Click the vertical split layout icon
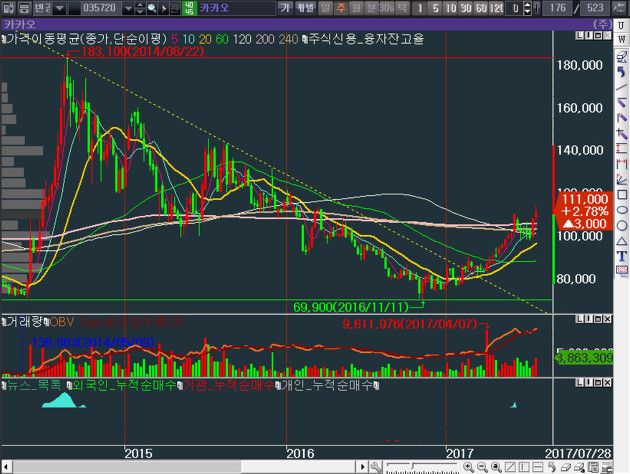The height and width of the screenshot is (474, 630). click(x=524, y=467)
